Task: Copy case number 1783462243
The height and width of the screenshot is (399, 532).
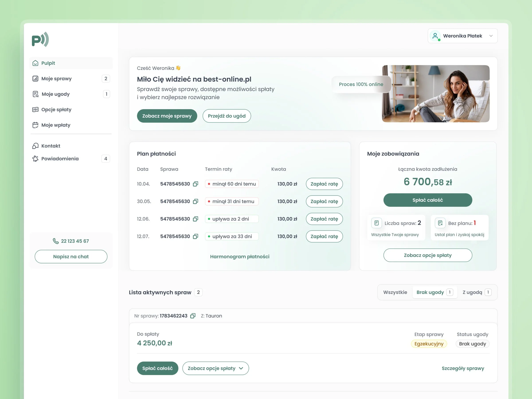Action: [x=193, y=316]
